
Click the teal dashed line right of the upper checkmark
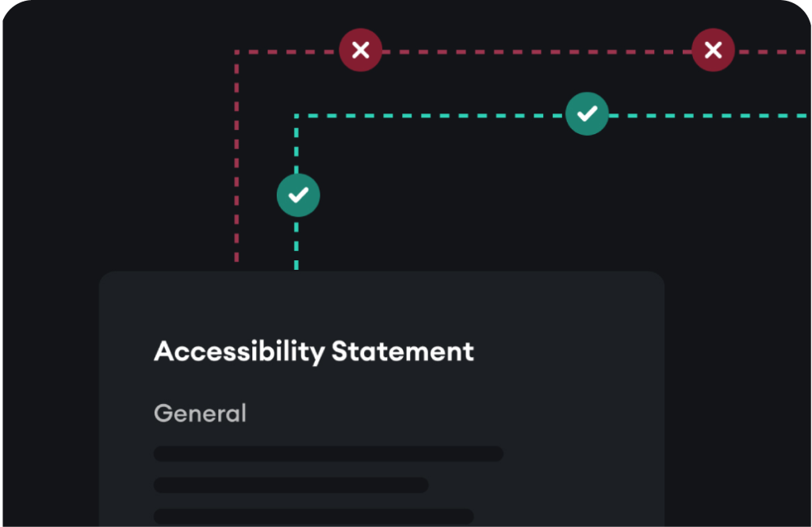[x=707, y=116]
